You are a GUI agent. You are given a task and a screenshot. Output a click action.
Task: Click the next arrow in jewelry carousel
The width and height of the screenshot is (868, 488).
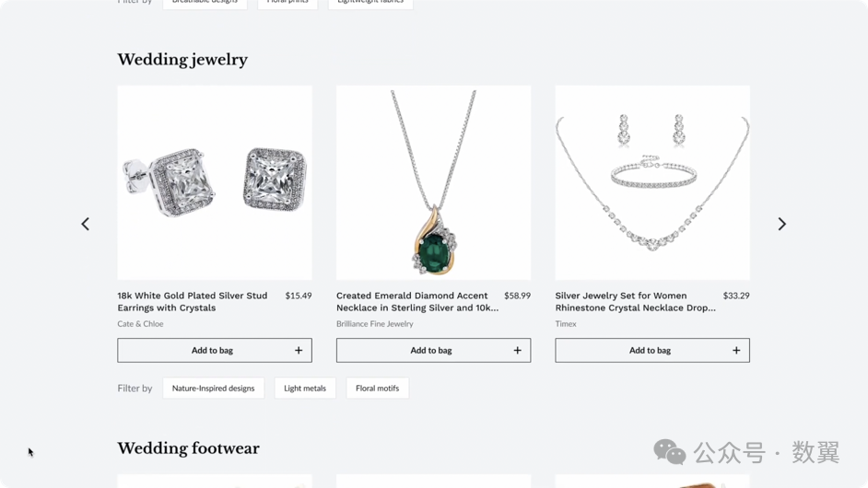pyautogui.click(x=781, y=224)
